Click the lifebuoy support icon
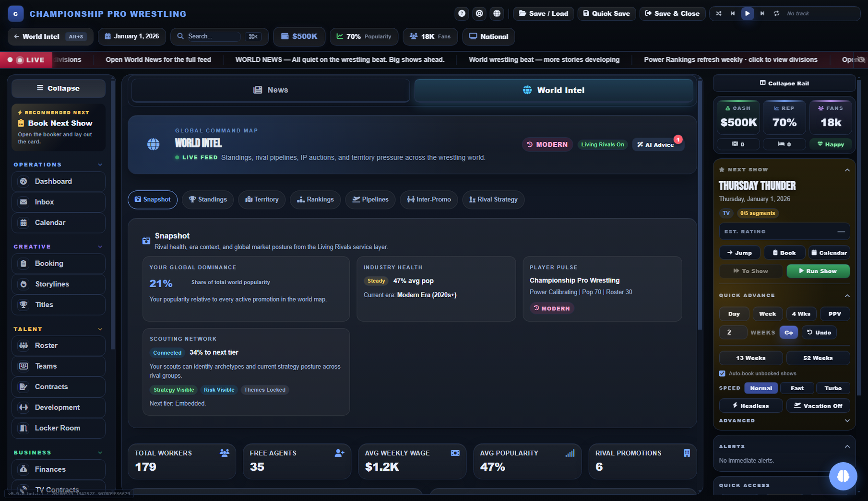868x501 pixels. coord(479,13)
